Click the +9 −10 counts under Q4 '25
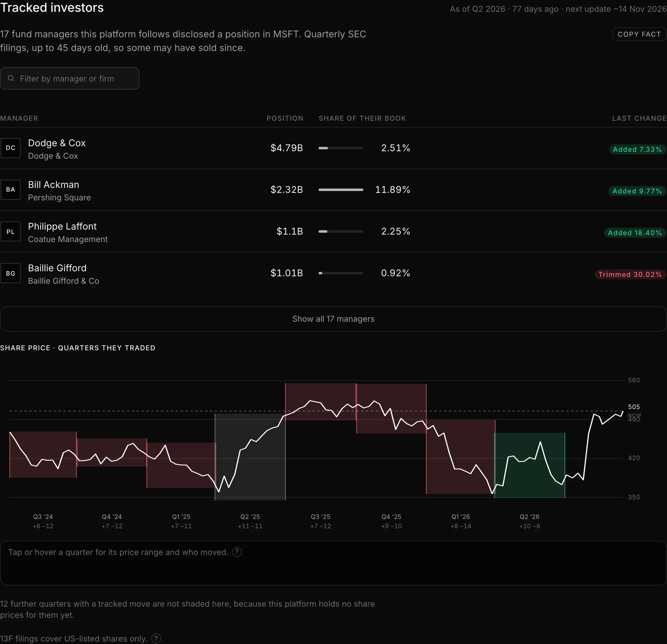 [391, 526]
